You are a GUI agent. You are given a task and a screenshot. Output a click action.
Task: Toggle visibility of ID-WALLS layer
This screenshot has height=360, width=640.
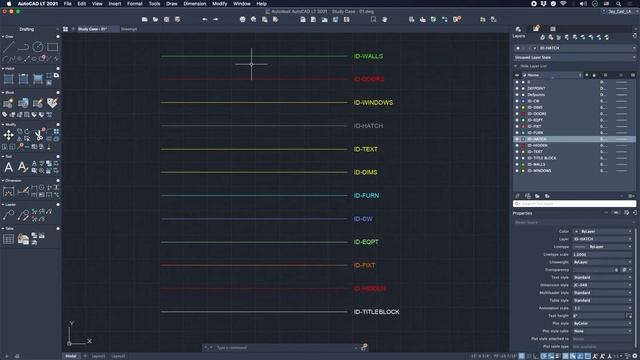click(517, 164)
